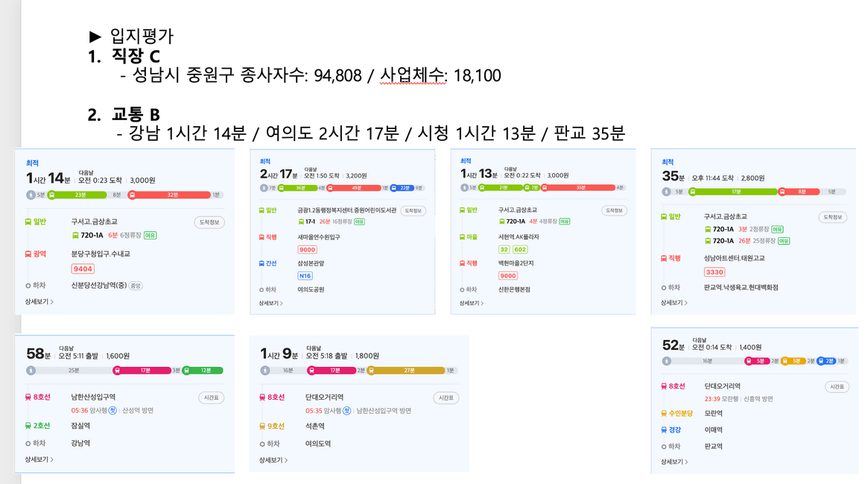The height and width of the screenshot is (484, 868).
Task: Click walking icon in 58분 route bar
Action: point(31,370)
